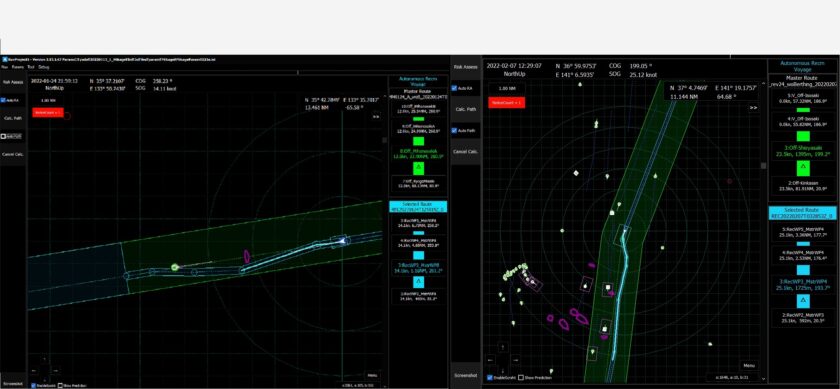Viewport: 840px width, 389px height.
Task: Click pan-left arrow on right chart
Action: click(x=490, y=360)
